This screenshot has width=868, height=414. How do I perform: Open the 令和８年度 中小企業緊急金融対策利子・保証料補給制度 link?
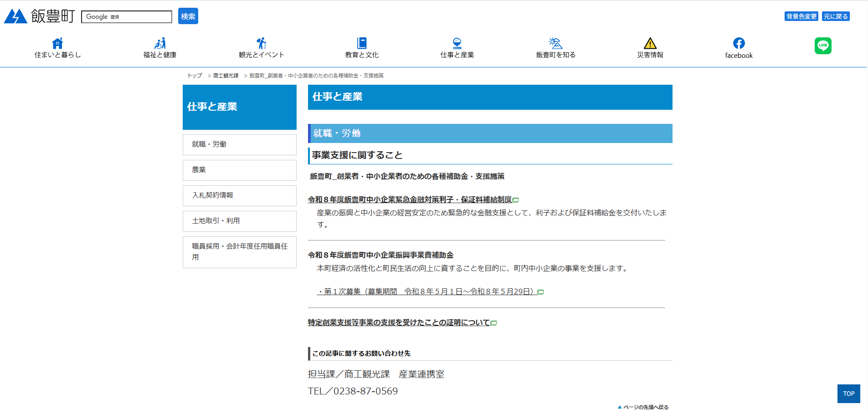pyautogui.click(x=410, y=199)
